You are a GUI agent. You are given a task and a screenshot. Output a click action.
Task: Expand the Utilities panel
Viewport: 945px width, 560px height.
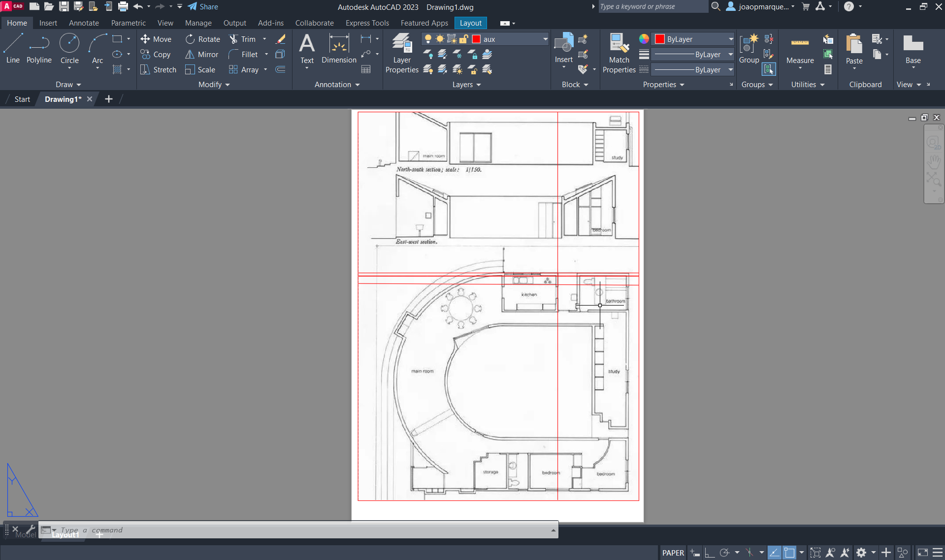point(808,85)
